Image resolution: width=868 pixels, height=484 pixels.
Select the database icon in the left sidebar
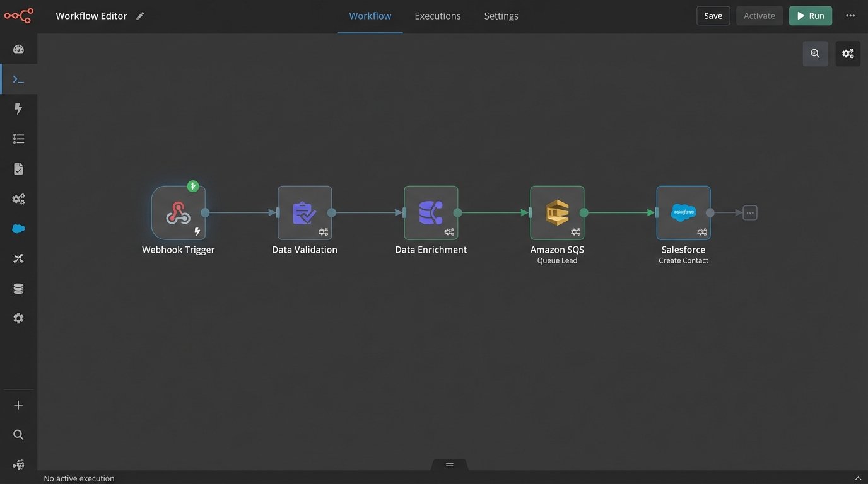pyautogui.click(x=16, y=287)
